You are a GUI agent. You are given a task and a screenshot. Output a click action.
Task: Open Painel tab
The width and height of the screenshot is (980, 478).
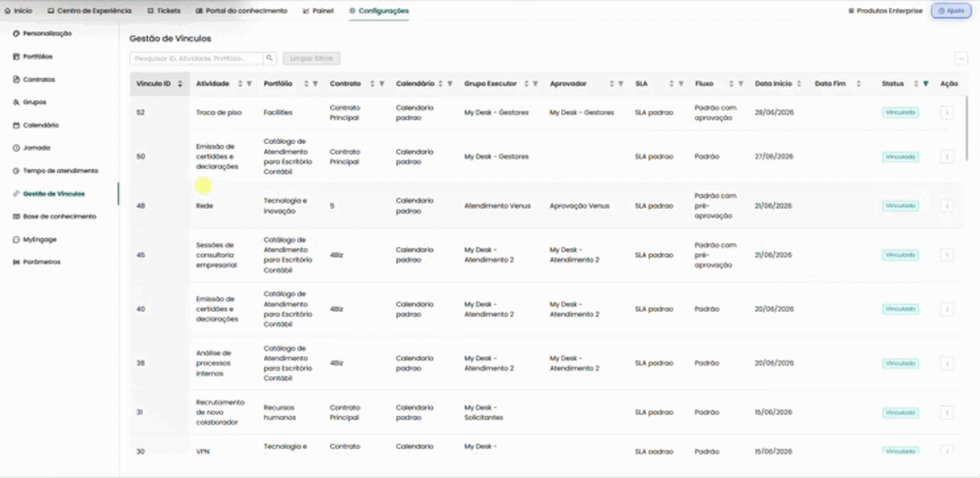pos(318,11)
